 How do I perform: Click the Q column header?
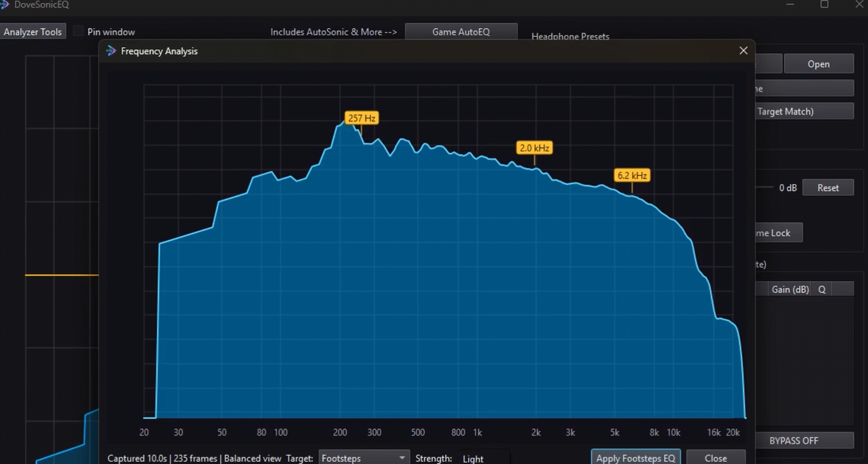coord(822,289)
